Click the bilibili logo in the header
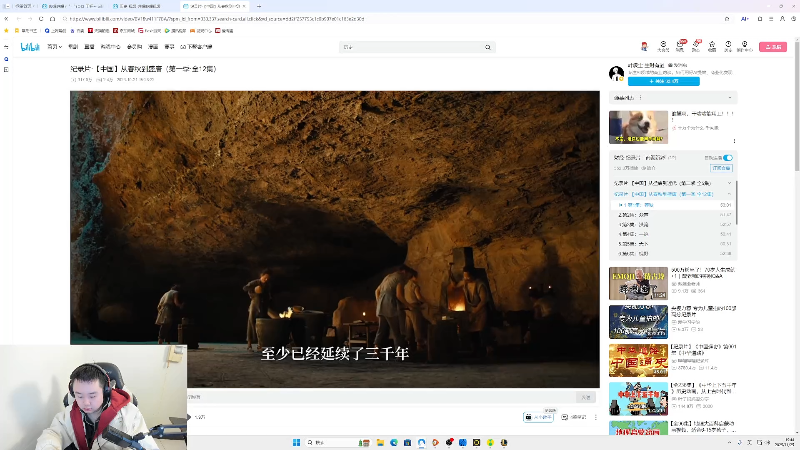The image size is (800, 450). click(x=30, y=47)
